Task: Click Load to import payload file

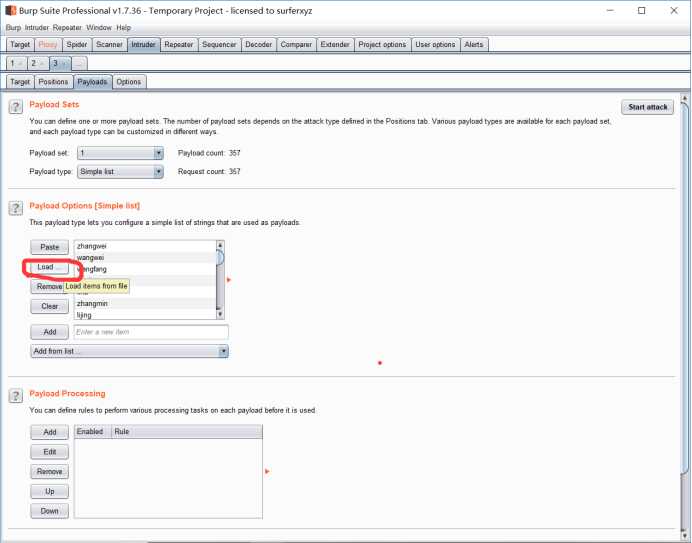Action: 49,267
